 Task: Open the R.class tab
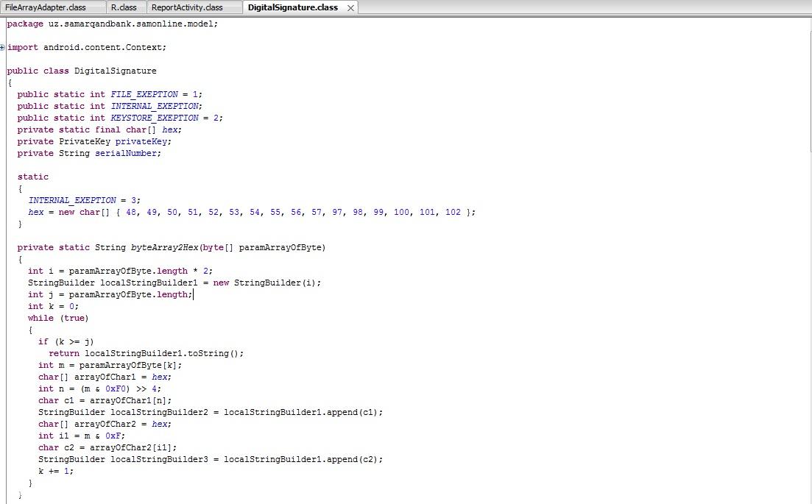124,7
